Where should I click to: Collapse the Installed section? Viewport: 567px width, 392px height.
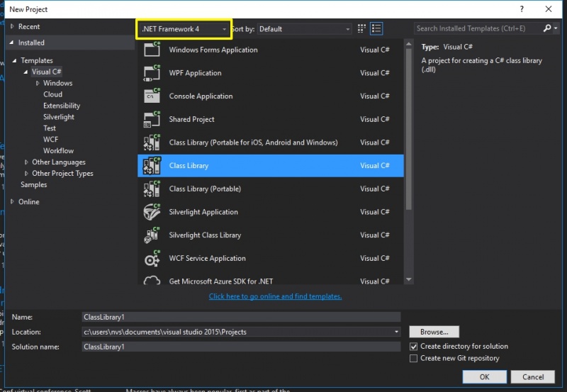(11, 43)
